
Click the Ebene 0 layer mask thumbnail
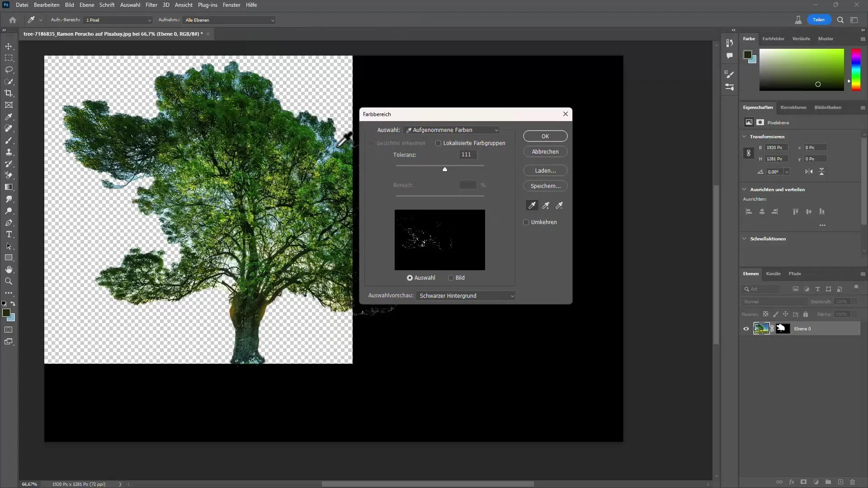783,329
